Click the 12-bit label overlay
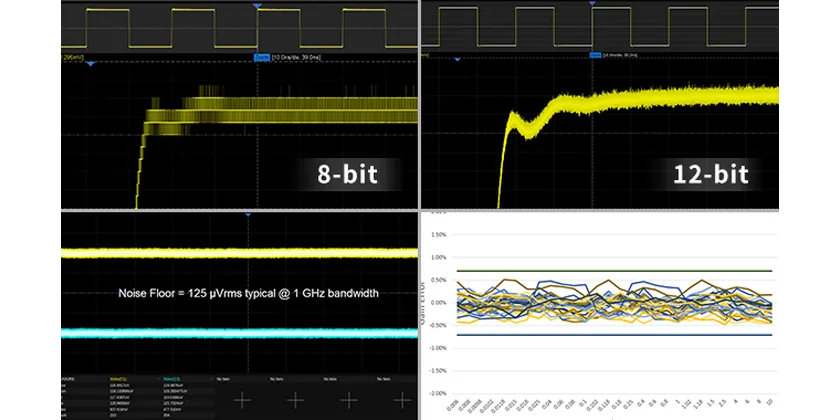The image size is (840, 420). tap(711, 175)
